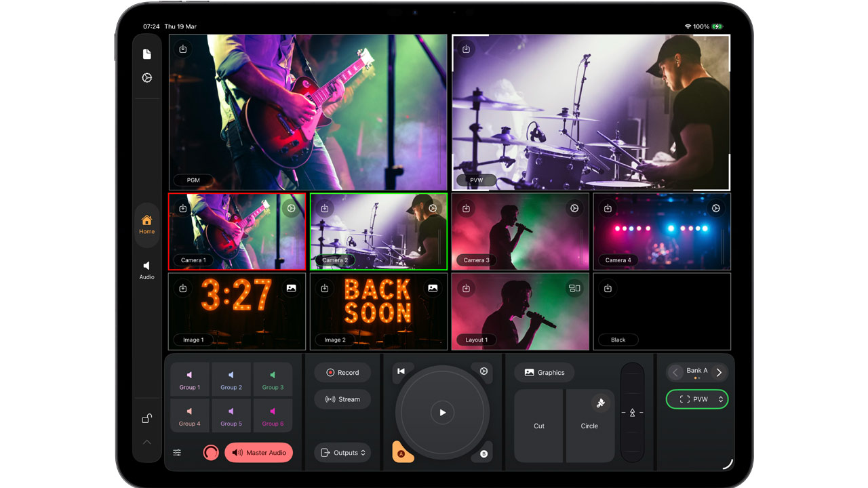The image size is (868, 488).
Task: Open the Outputs dropdown
Action: coord(342,453)
